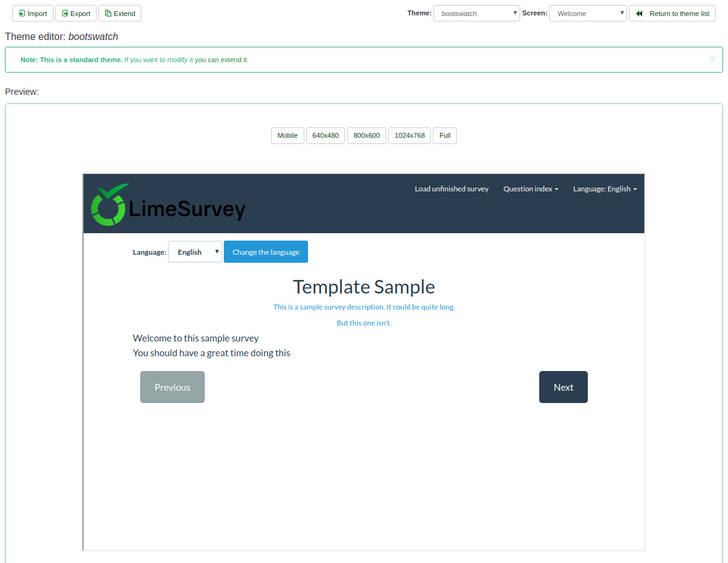The image size is (728, 563).
Task: Switch preview to Mobile size
Action: (287, 135)
